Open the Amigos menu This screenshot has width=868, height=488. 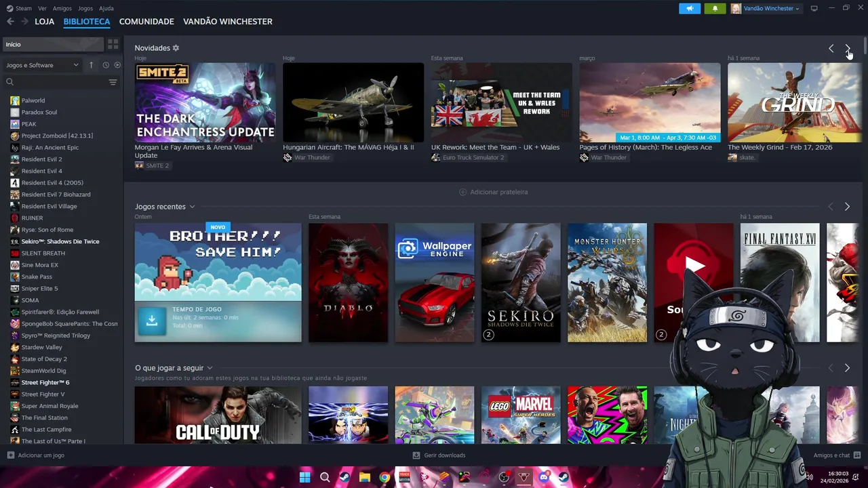point(62,8)
